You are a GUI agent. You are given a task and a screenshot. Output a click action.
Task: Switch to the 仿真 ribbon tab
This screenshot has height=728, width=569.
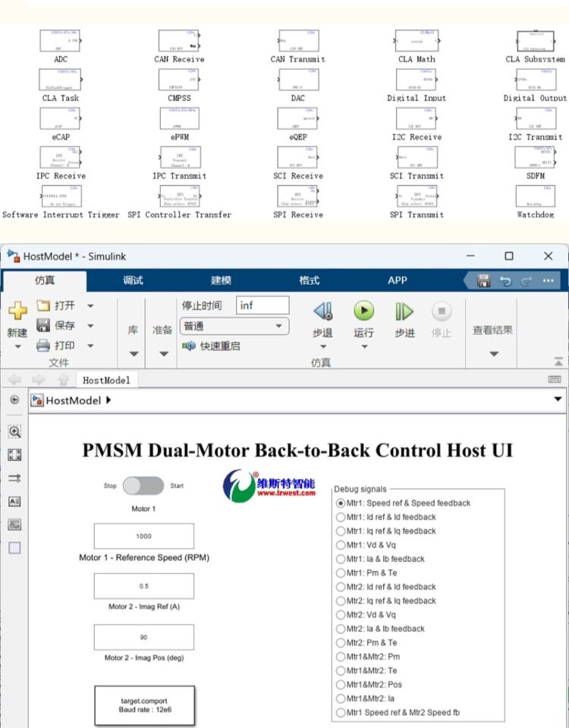pyautogui.click(x=45, y=280)
